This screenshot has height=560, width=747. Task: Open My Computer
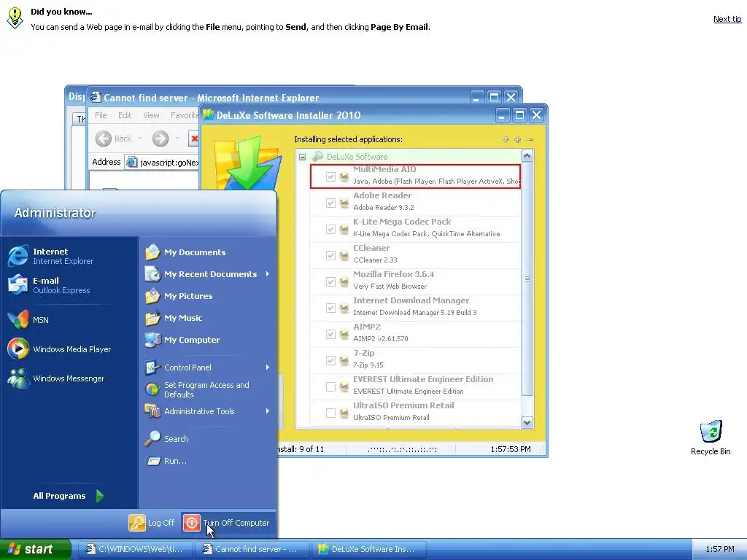coord(182,340)
